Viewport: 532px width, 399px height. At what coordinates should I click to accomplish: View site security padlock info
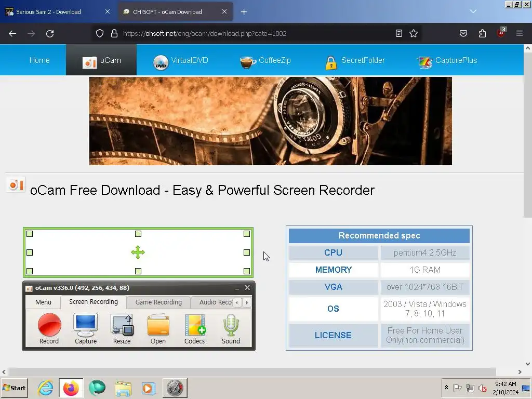click(114, 33)
